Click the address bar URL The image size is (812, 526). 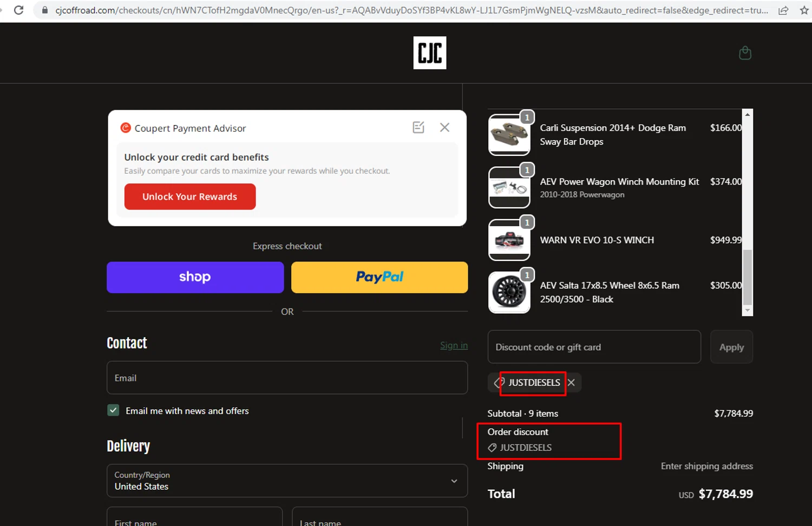point(411,10)
